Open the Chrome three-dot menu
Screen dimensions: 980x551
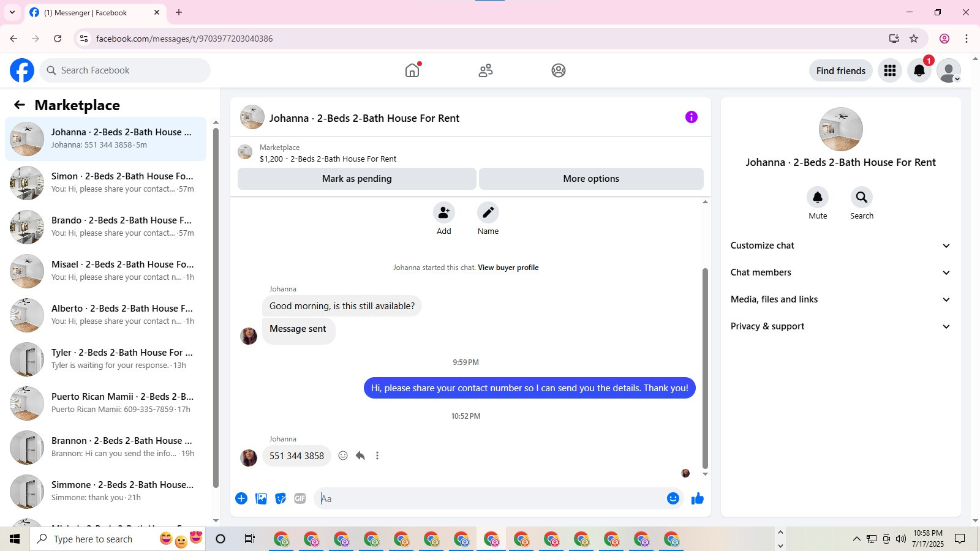tap(967, 39)
